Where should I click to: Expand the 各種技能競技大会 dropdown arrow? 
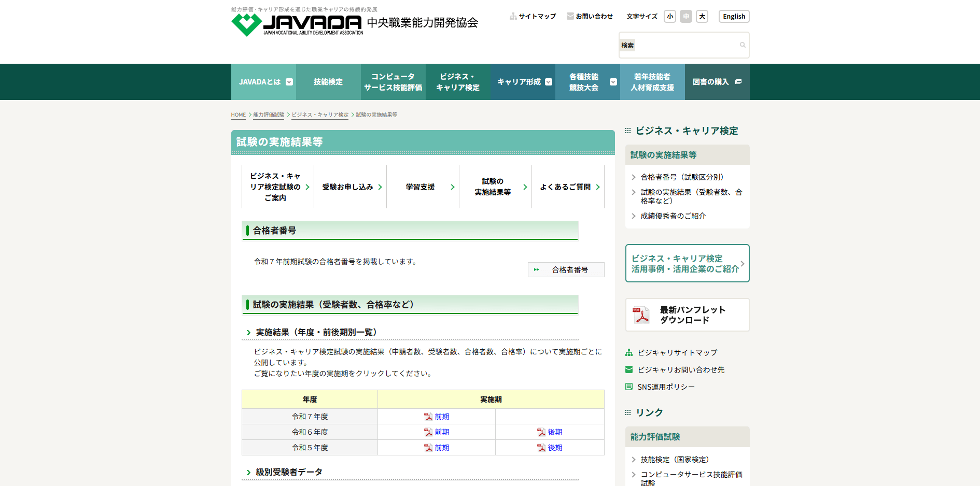pyautogui.click(x=613, y=82)
